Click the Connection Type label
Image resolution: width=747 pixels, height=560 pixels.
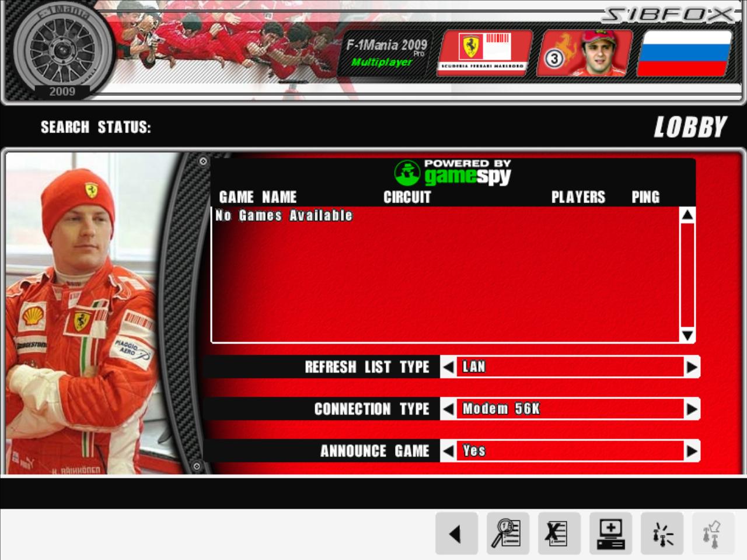tap(372, 409)
